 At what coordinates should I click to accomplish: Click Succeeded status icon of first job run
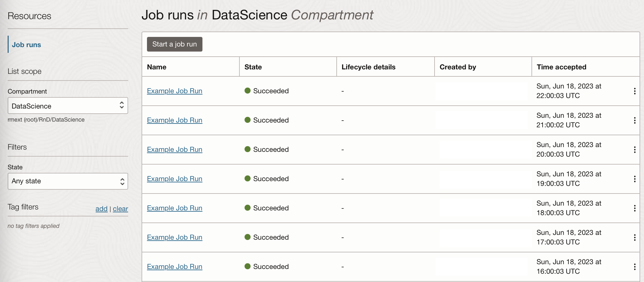[x=247, y=91]
